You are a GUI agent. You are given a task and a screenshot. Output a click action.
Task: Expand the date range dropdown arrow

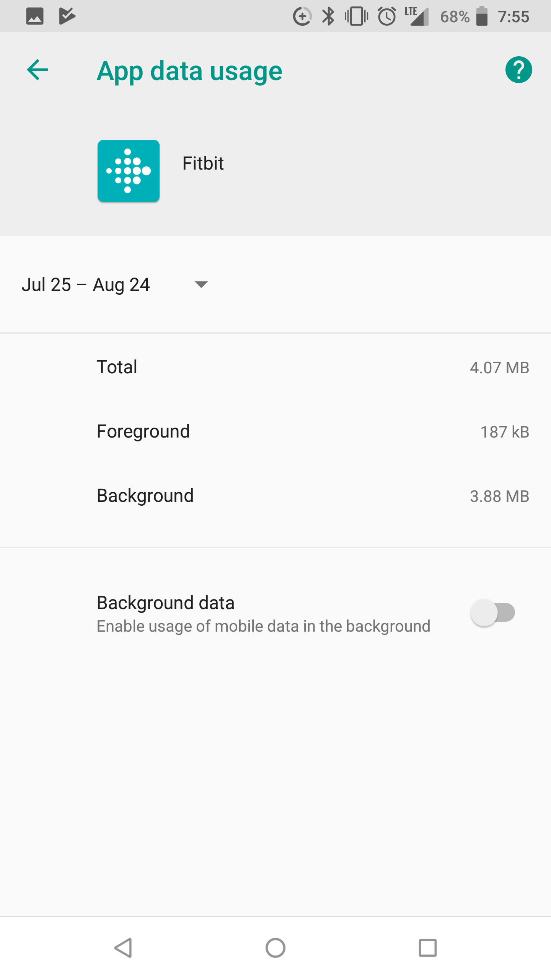click(x=201, y=284)
